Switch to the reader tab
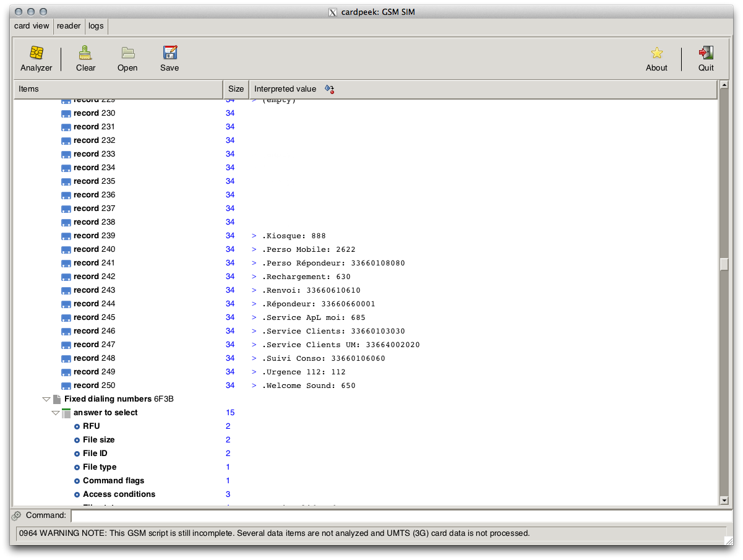743x560 pixels. click(69, 26)
